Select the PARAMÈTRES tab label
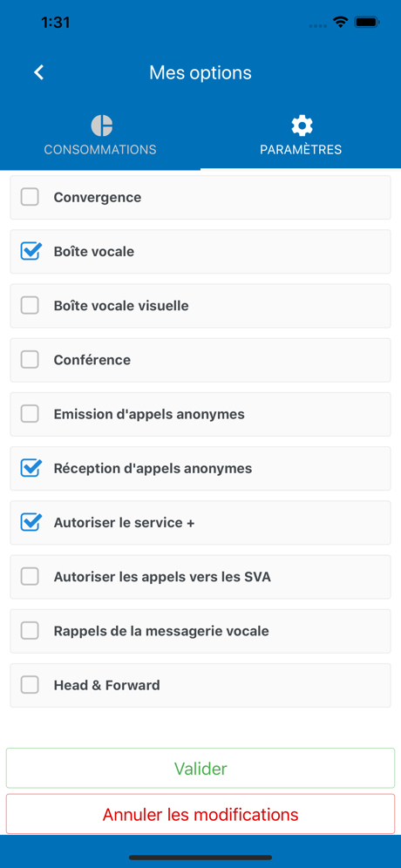Screen dimensions: 401x868 [301, 150]
